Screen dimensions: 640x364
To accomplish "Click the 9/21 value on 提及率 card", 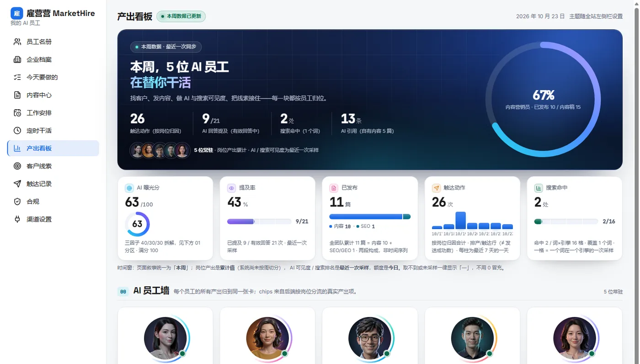I will pyautogui.click(x=302, y=222).
